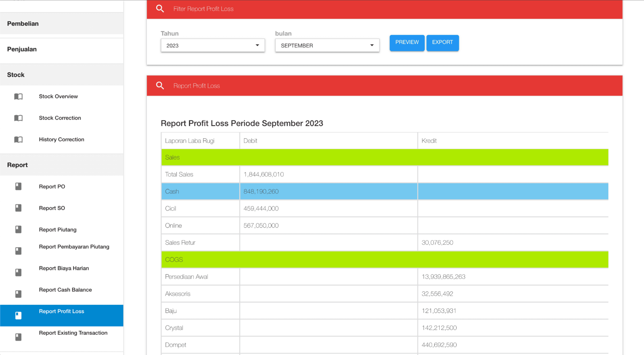Click the book icon beside Stock Correction
The width and height of the screenshot is (644, 355).
[x=18, y=118]
